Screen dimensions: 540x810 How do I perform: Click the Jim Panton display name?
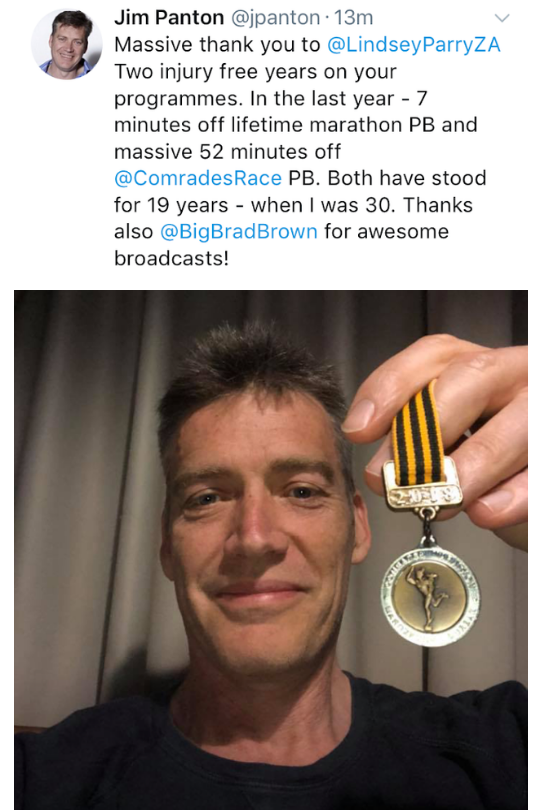[x=168, y=18]
